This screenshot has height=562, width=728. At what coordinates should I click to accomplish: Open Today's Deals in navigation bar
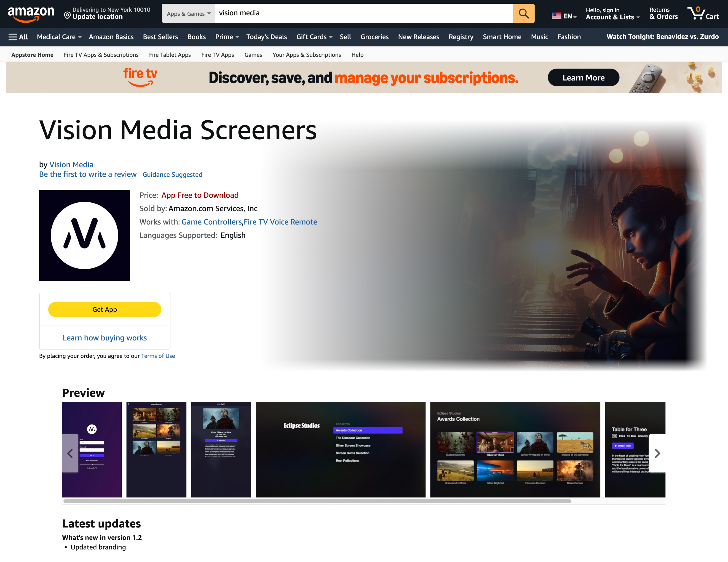(x=266, y=37)
